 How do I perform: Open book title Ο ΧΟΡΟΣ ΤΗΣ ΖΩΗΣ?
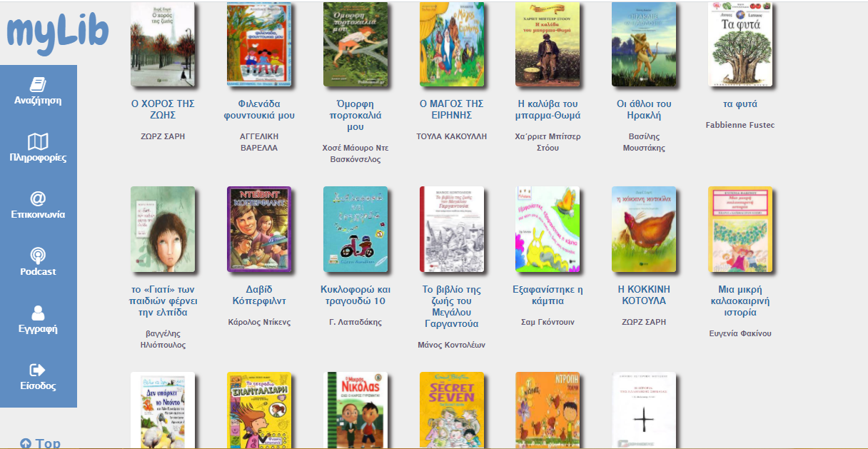click(x=163, y=109)
